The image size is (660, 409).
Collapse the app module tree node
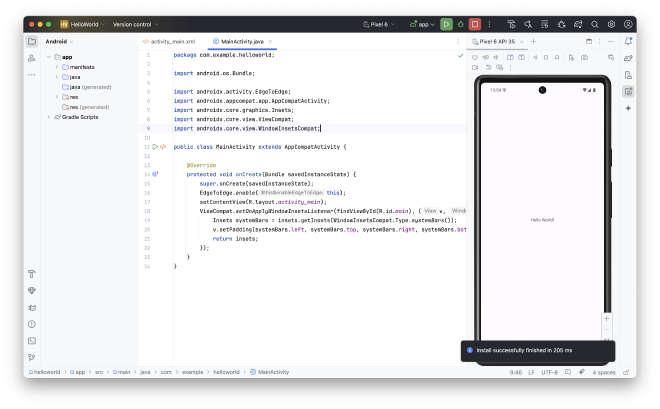tap(49, 57)
